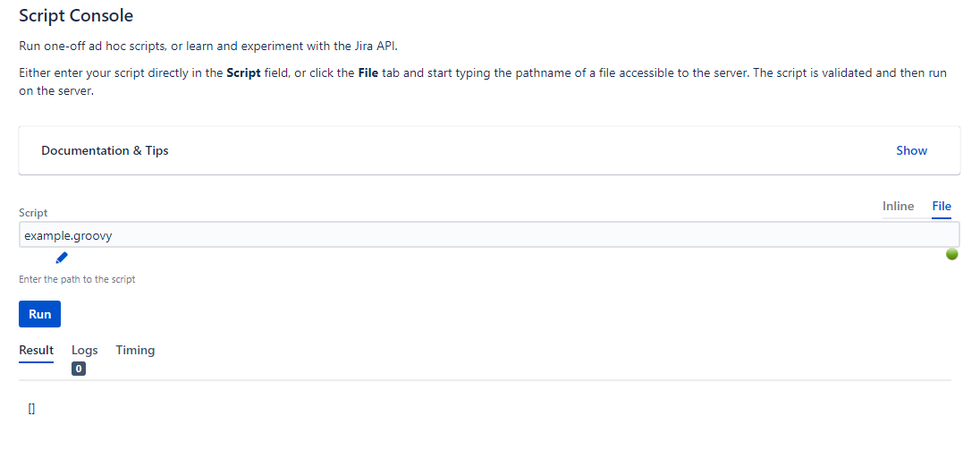Image resolution: width=980 pixels, height=467 pixels.
Task: Open the Result tab
Action: pyautogui.click(x=37, y=350)
